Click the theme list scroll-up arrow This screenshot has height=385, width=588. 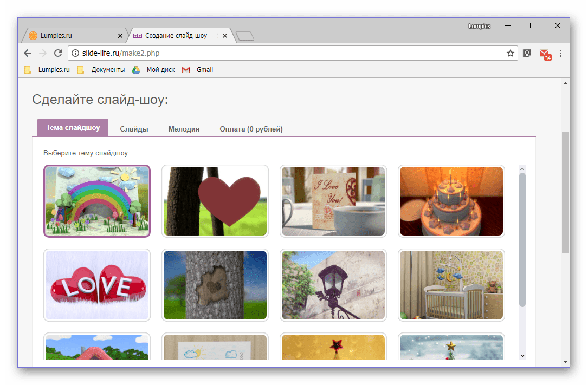coord(522,169)
